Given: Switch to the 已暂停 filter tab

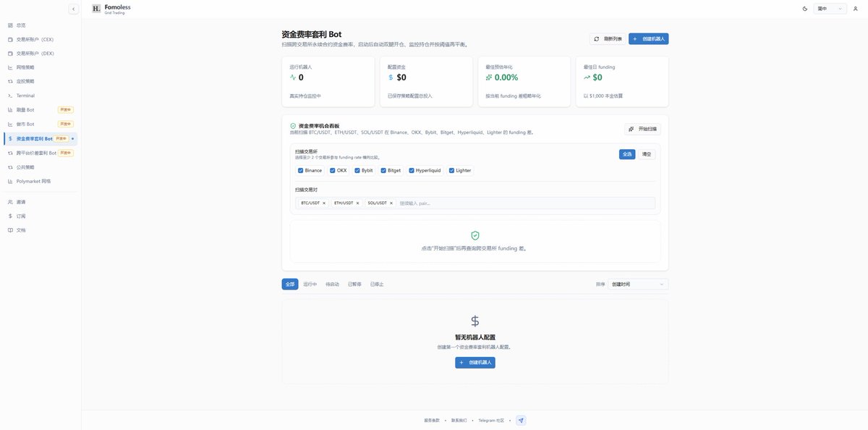Looking at the screenshot, I should (354, 284).
